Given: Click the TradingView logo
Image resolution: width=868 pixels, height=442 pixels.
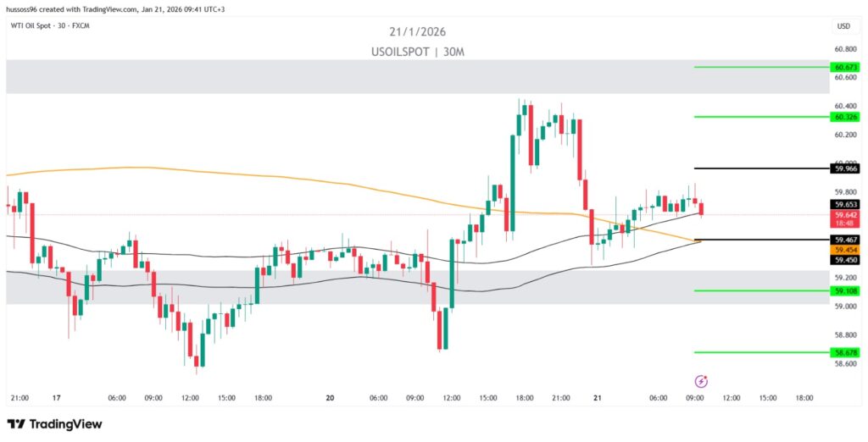Looking at the screenshot, I should click(54, 423).
